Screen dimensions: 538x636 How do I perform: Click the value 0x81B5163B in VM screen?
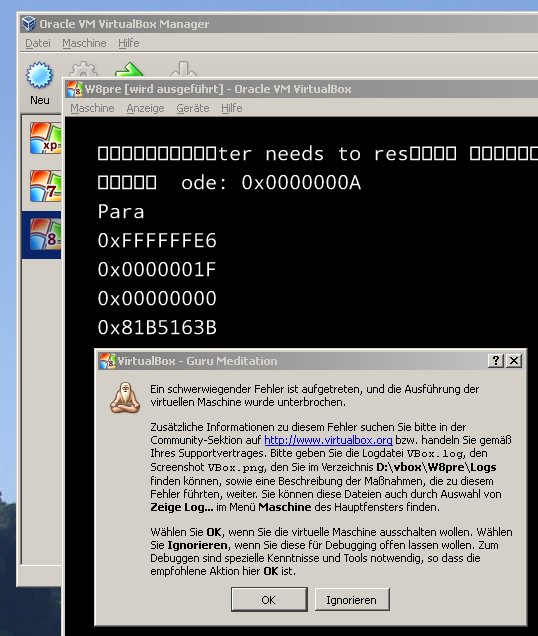point(157,328)
